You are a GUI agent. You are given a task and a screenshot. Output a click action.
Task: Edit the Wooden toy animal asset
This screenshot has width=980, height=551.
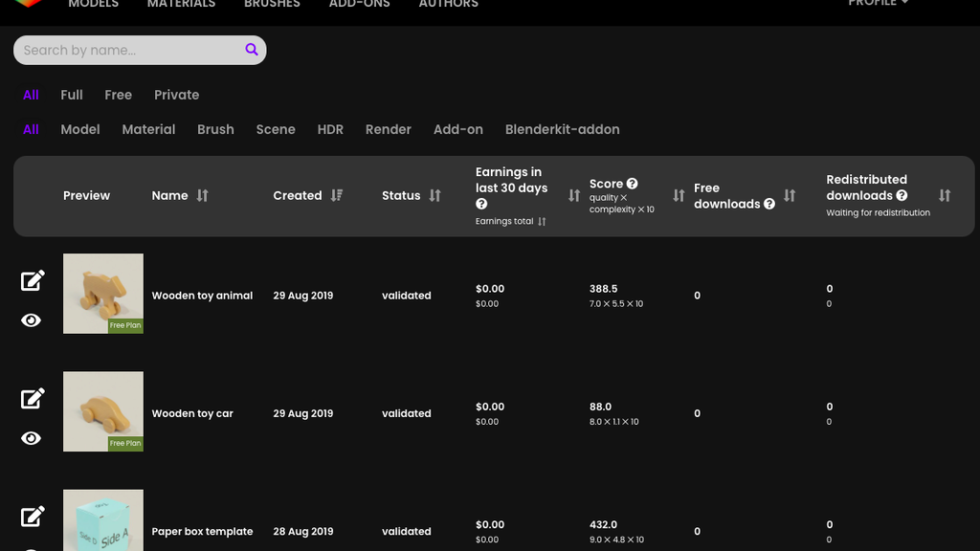(33, 280)
